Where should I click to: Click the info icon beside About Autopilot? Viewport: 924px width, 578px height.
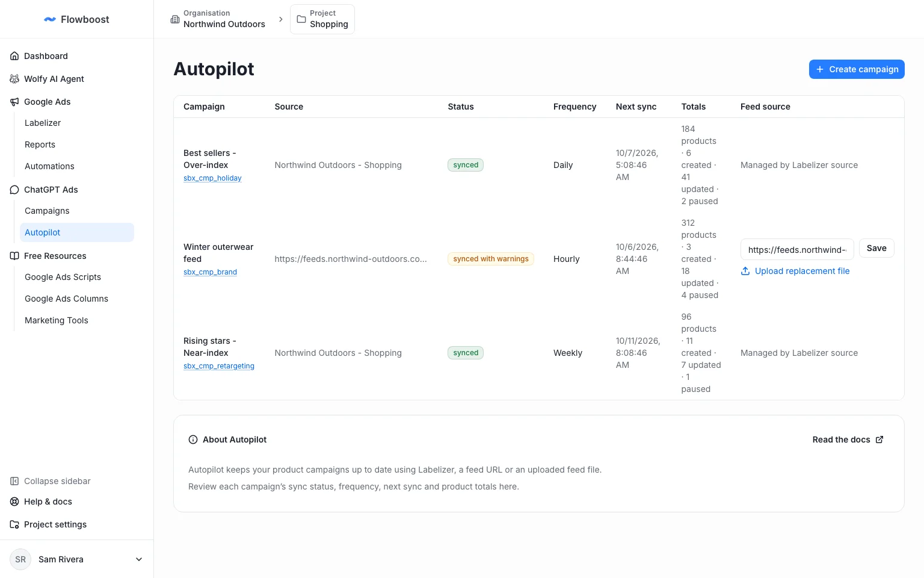[193, 440]
